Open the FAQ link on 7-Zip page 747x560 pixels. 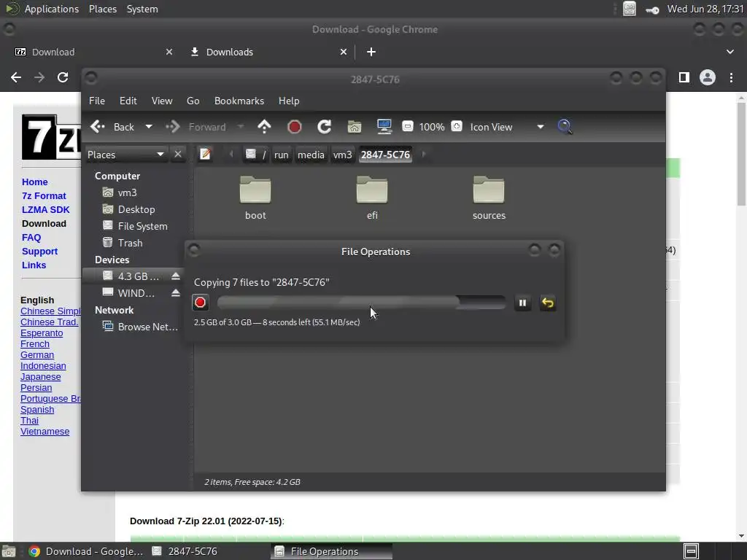coord(31,237)
